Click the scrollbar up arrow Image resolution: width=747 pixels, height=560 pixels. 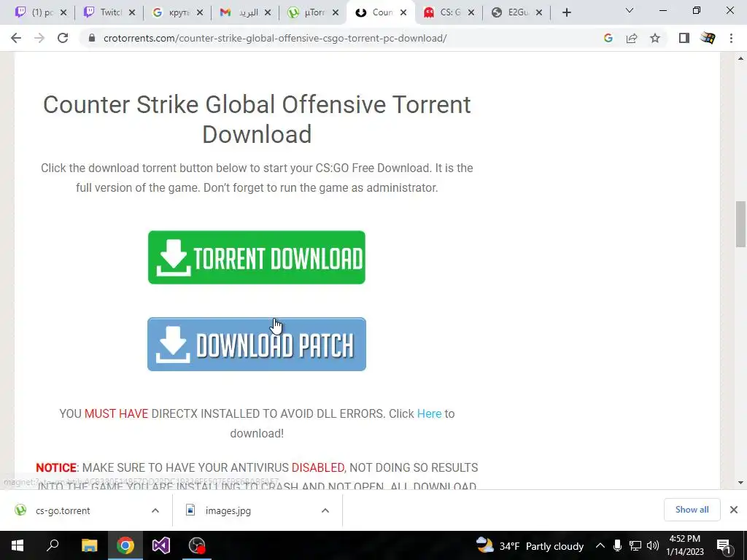[740, 58]
